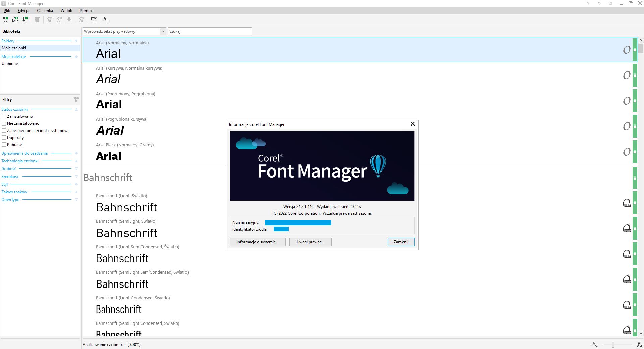Check the Pobrane filter box
This screenshot has width=644, height=349.
pyautogui.click(x=4, y=145)
